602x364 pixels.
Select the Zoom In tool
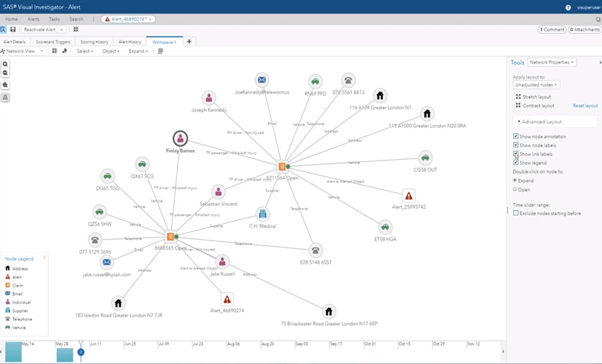point(6,65)
